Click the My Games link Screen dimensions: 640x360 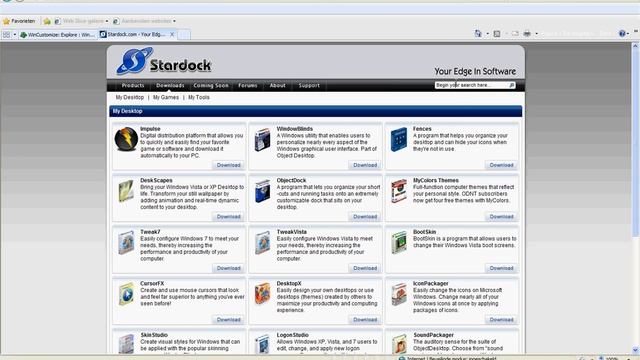click(x=166, y=97)
